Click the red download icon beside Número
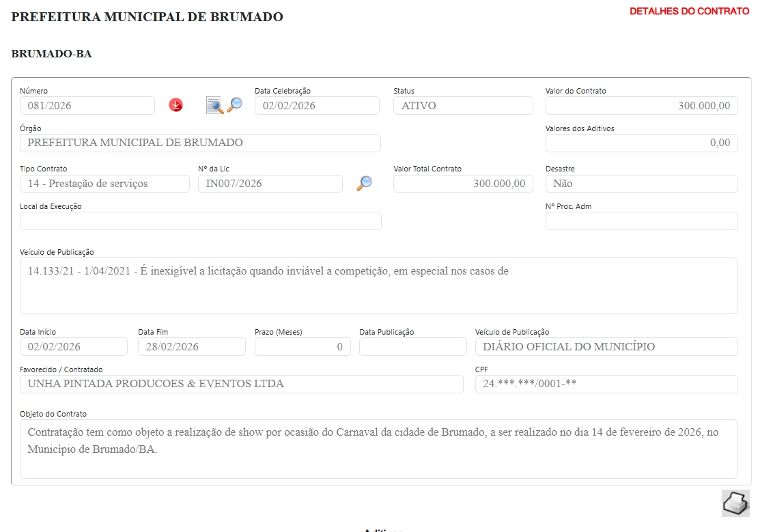This screenshot has width=773, height=532. 176,105
